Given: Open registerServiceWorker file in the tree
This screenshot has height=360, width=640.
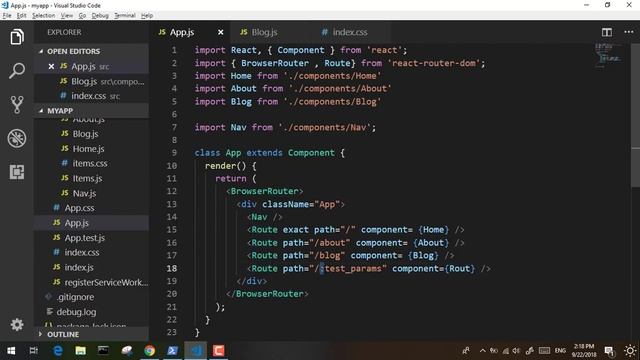Looking at the screenshot, I should click(91, 282).
